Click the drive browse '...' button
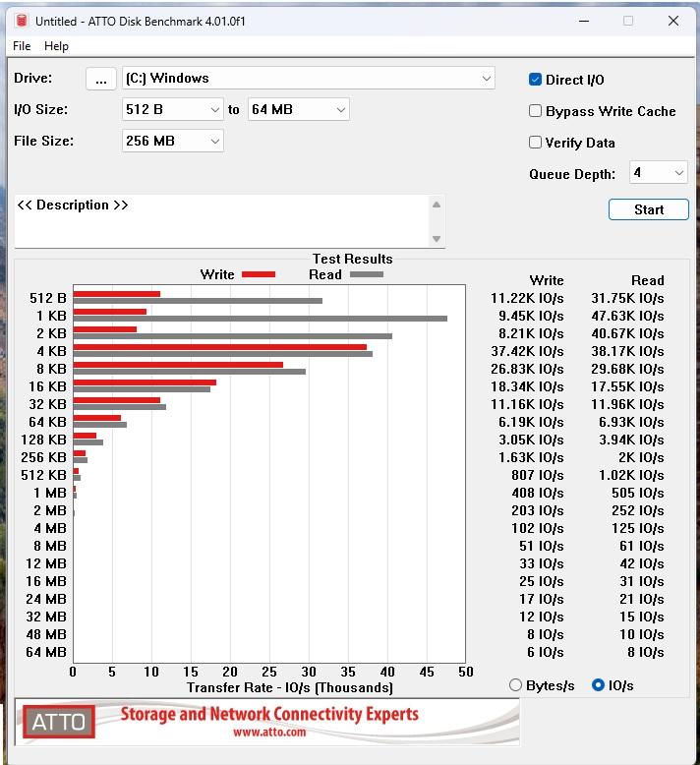 [x=101, y=79]
